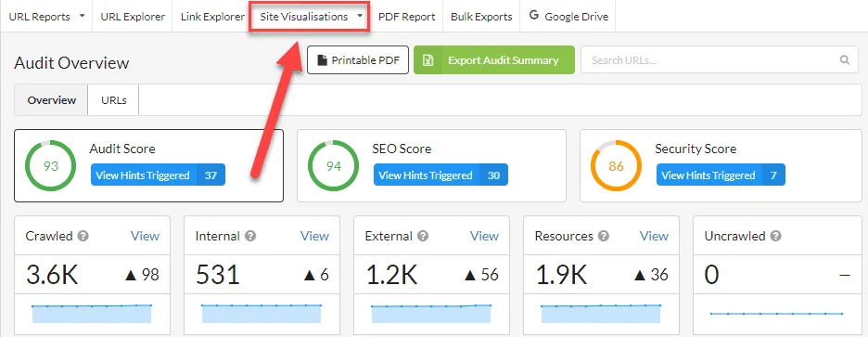Click the Internal 531 value
This screenshot has width=868, height=337.
tap(218, 275)
